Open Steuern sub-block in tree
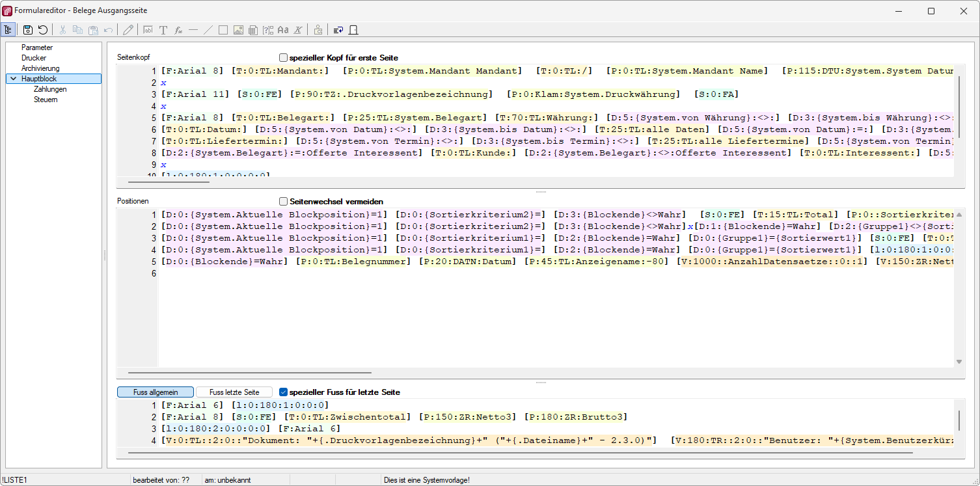 tap(46, 100)
